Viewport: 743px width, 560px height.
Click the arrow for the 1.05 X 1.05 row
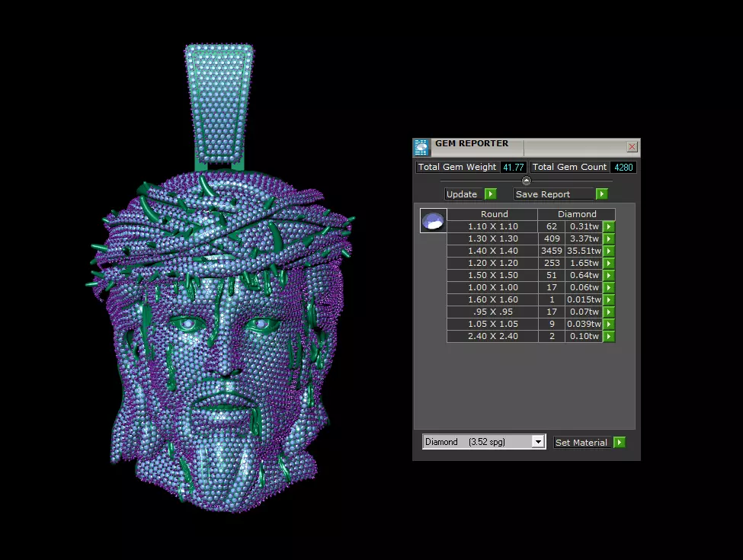click(609, 324)
